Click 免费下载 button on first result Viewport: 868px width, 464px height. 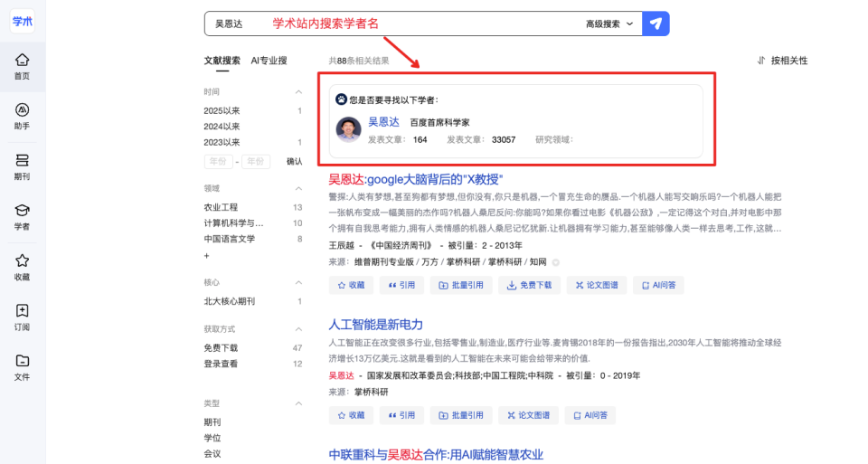529,285
